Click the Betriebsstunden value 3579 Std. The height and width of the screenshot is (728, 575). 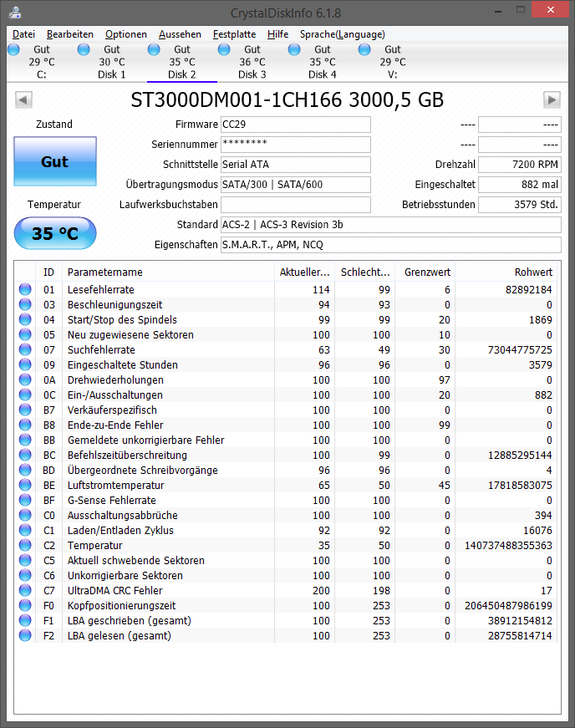tap(520, 204)
